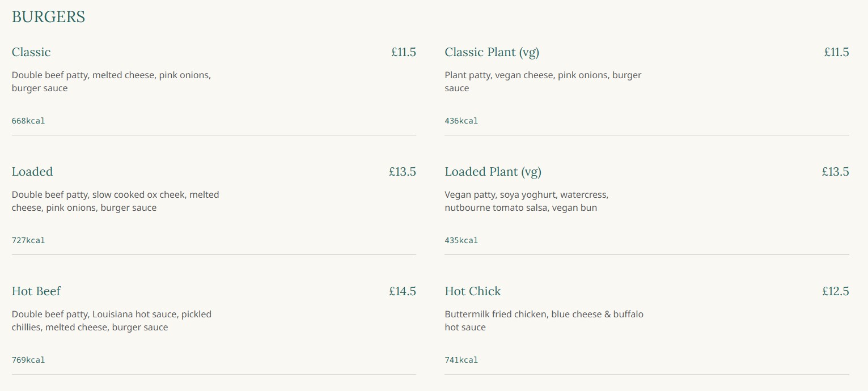Viewport: 868px width, 391px height.
Task: Click the 727kcal calorie label
Action: pos(28,240)
